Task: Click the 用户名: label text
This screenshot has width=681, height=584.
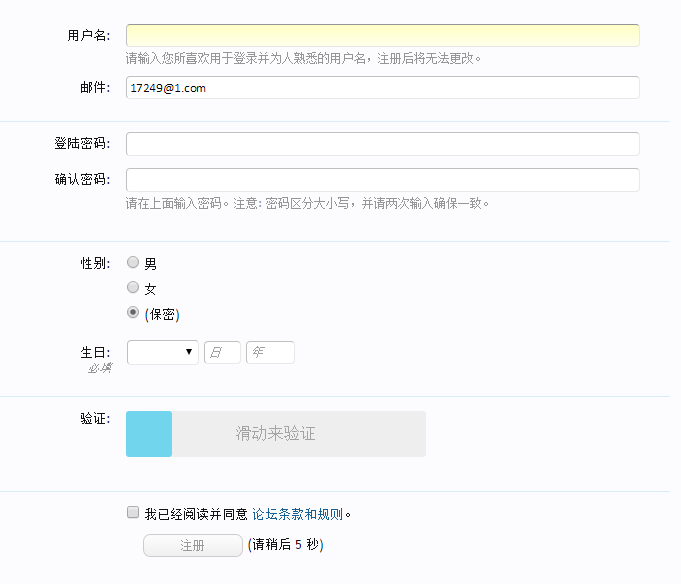Action: [x=88, y=36]
